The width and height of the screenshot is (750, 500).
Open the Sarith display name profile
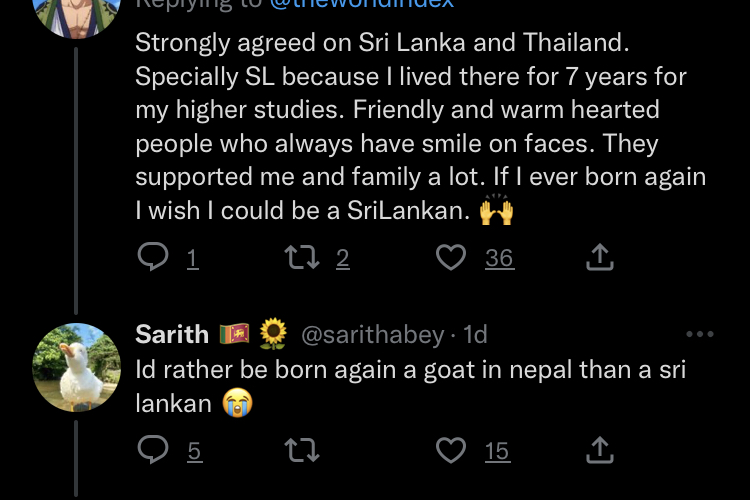pos(172,334)
